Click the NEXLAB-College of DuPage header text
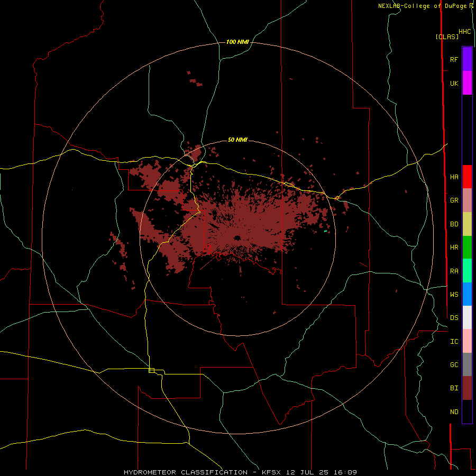Screen dimensions: 476x476 point(422,6)
